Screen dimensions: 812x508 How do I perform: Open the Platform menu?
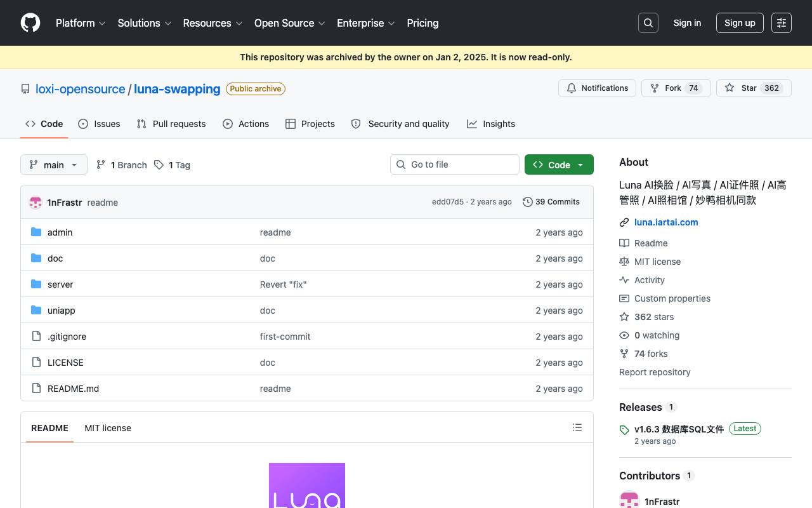click(81, 23)
